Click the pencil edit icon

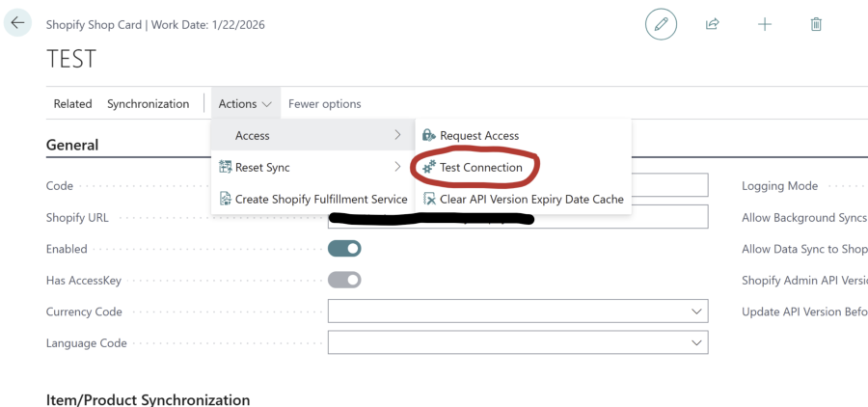coord(661,24)
